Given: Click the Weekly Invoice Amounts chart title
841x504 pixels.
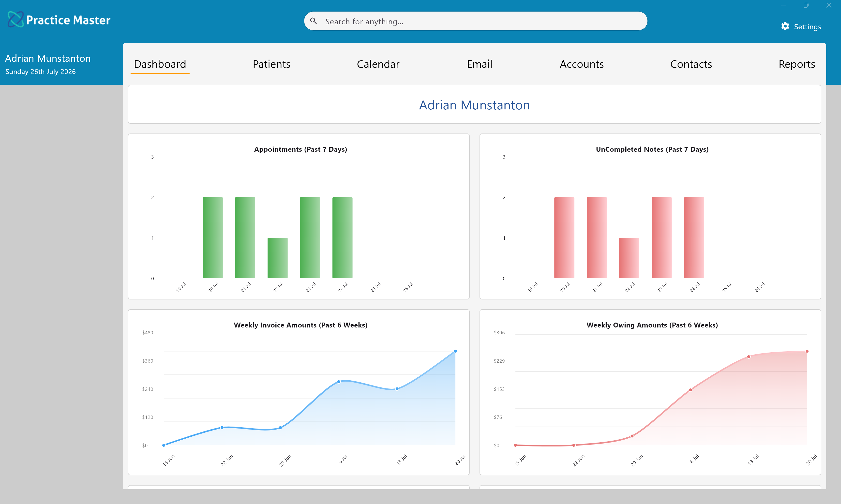Looking at the screenshot, I should click(x=300, y=325).
